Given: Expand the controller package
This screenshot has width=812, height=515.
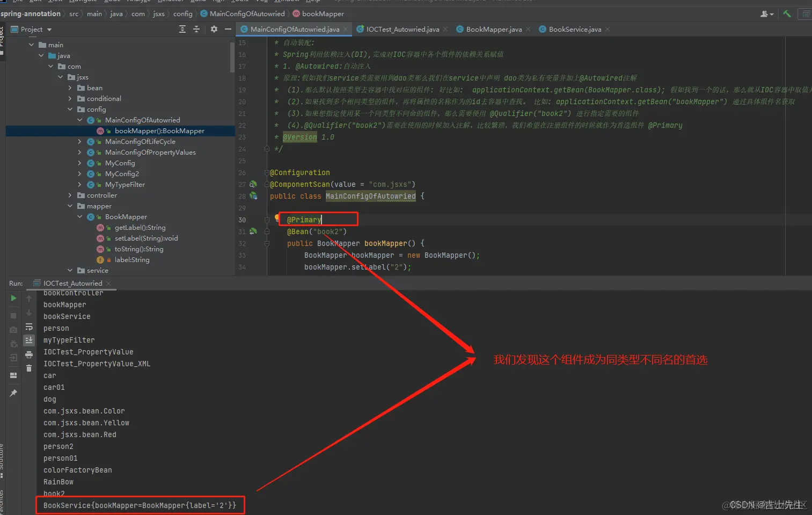Looking at the screenshot, I should [x=70, y=195].
